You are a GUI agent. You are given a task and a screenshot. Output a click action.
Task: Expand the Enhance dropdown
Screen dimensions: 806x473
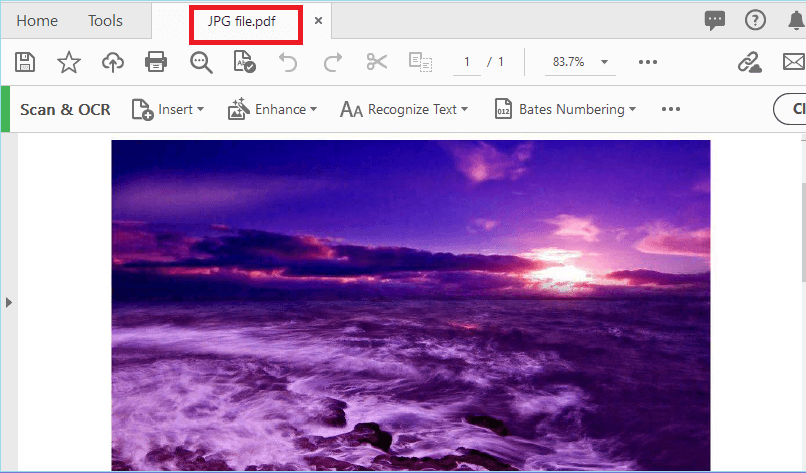click(x=272, y=110)
